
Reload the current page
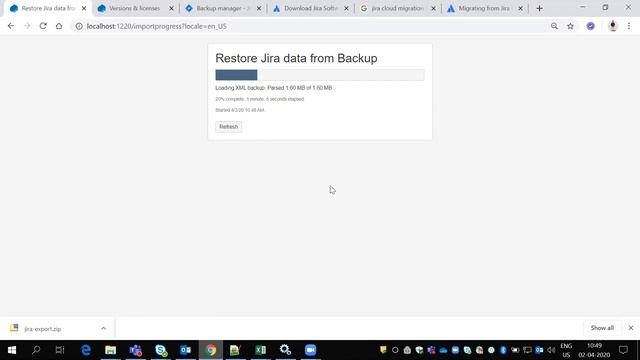[x=43, y=26]
